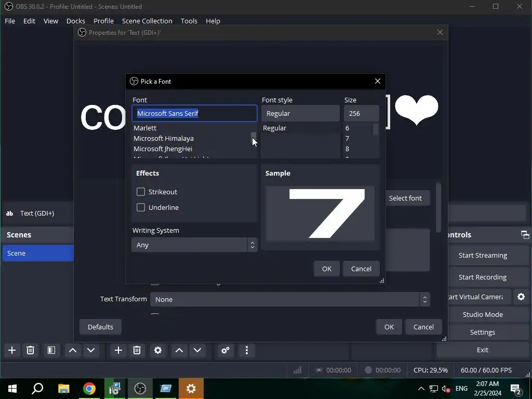This screenshot has height=399, width=532.
Task: Click the Size input field
Action: pos(362,113)
